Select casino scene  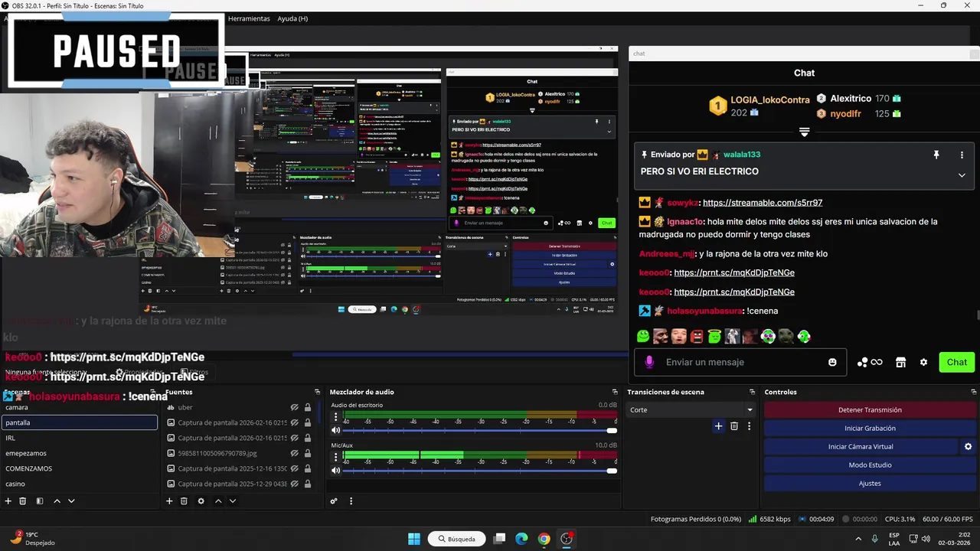tap(80, 484)
